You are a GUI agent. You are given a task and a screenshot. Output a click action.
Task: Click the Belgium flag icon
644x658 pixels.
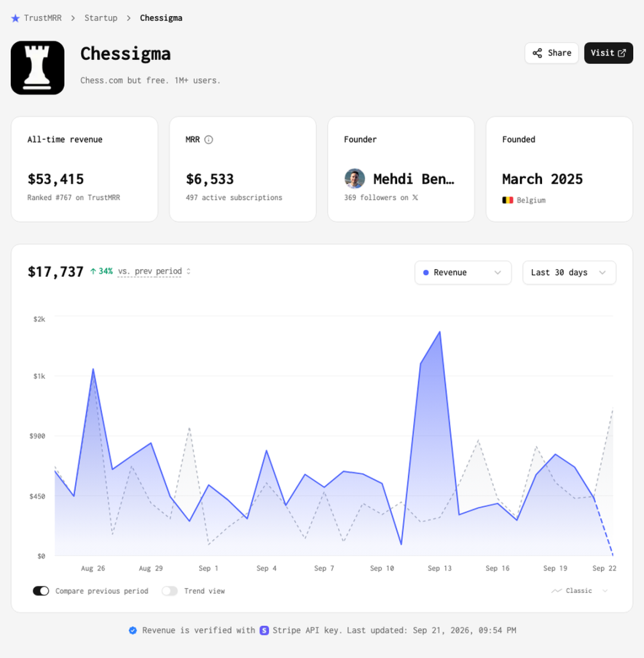tap(507, 200)
